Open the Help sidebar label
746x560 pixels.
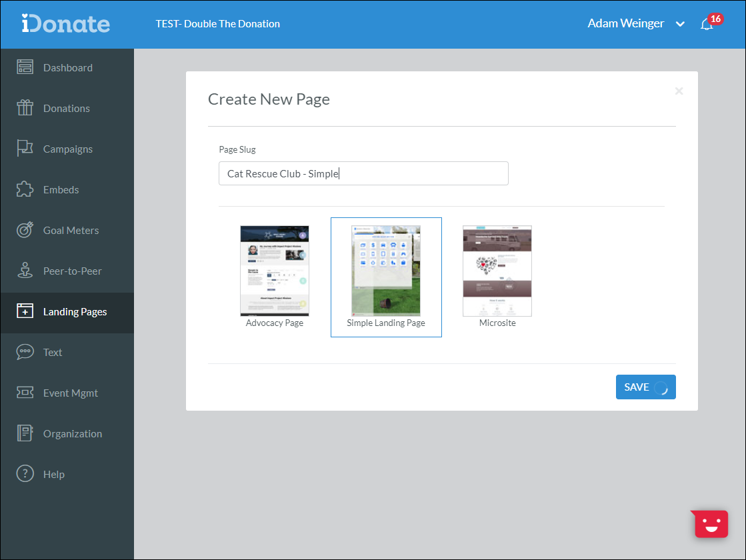point(54,475)
